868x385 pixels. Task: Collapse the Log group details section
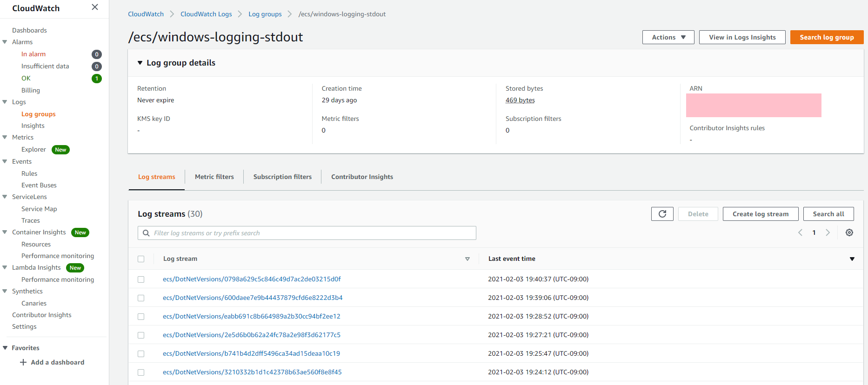[x=140, y=63]
